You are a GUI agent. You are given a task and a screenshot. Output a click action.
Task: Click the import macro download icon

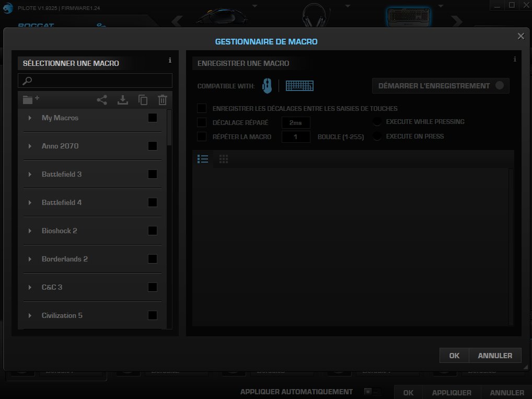(x=123, y=99)
